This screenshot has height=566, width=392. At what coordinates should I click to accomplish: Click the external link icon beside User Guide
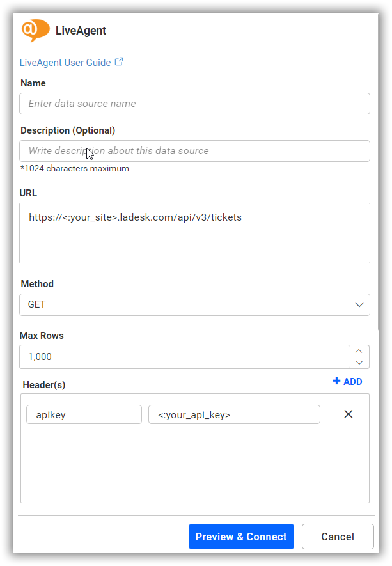pos(119,62)
